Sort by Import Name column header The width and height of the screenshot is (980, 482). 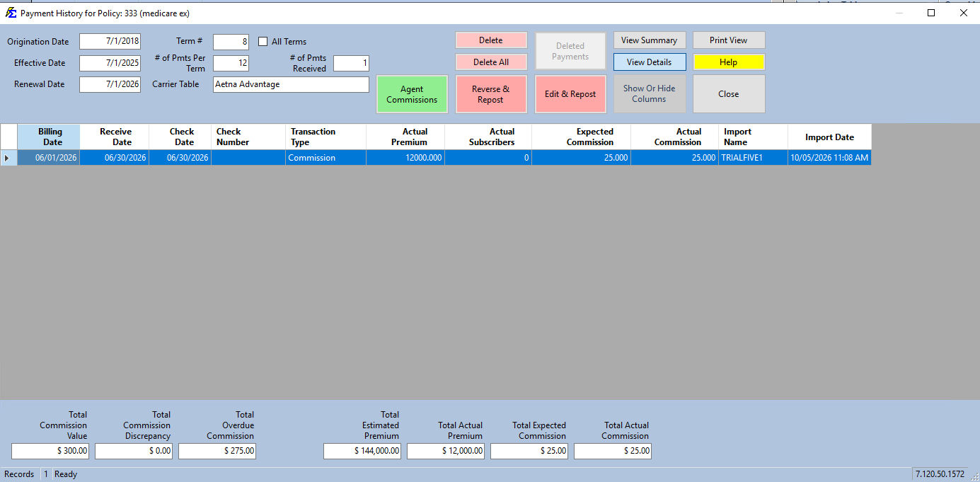pyautogui.click(x=754, y=137)
